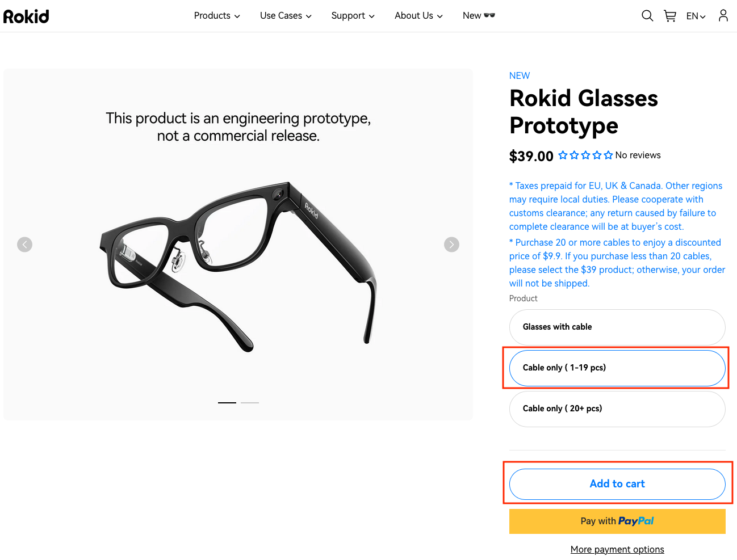The image size is (737, 560).
Task: Open the shopping cart icon
Action: point(670,16)
